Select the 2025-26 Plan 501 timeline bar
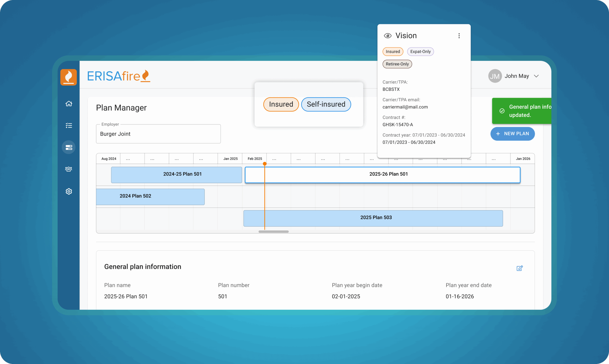 383,175
